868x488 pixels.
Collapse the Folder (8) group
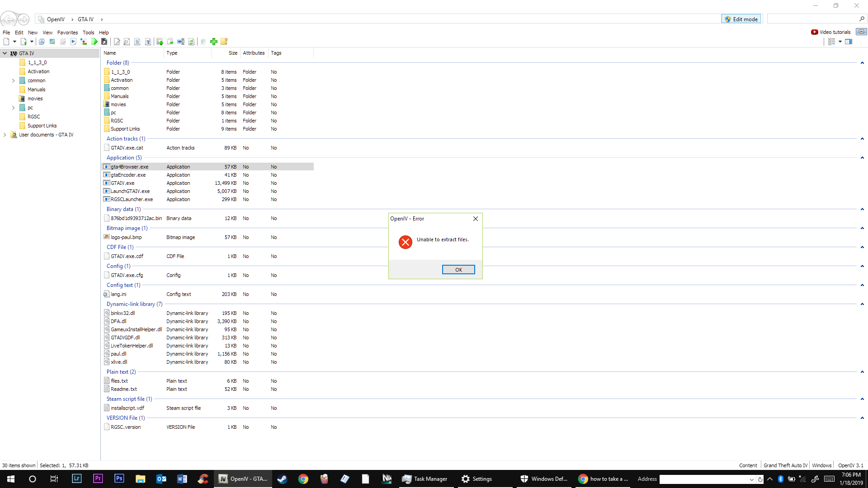click(862, 63)
